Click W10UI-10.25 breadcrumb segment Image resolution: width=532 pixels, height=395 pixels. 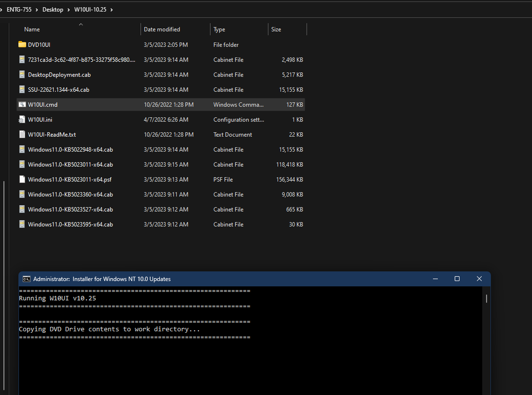click(x=90, y=9)
